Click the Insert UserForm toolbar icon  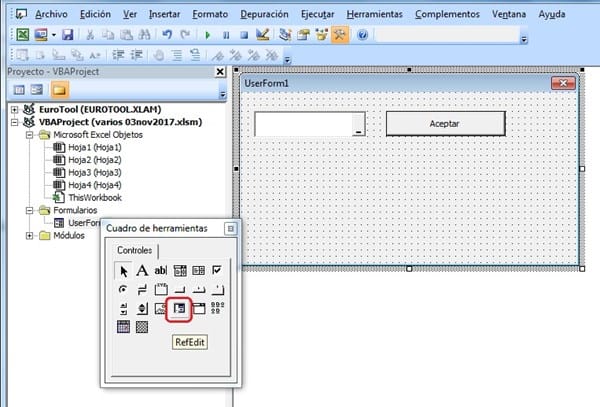coord(41,35)
